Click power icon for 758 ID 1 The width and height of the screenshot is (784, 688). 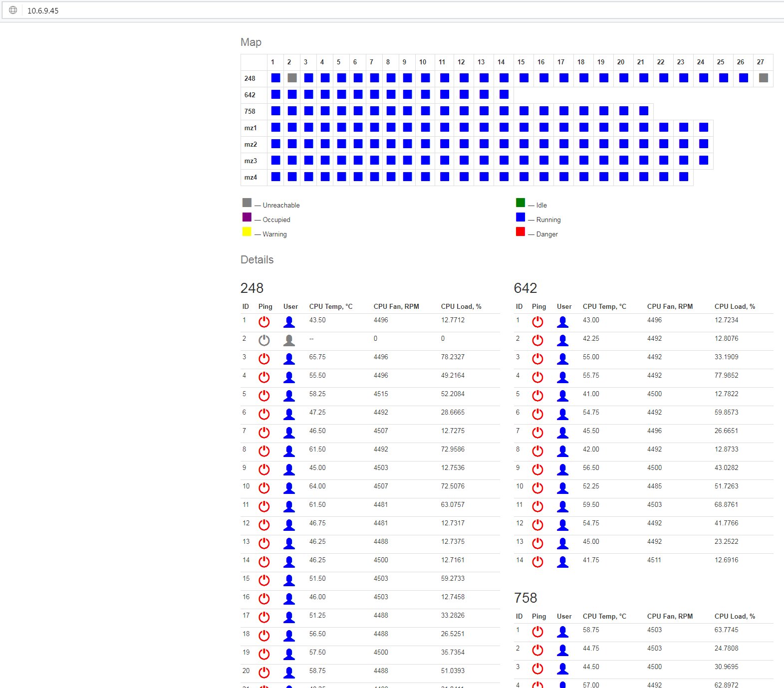(537, 632)
